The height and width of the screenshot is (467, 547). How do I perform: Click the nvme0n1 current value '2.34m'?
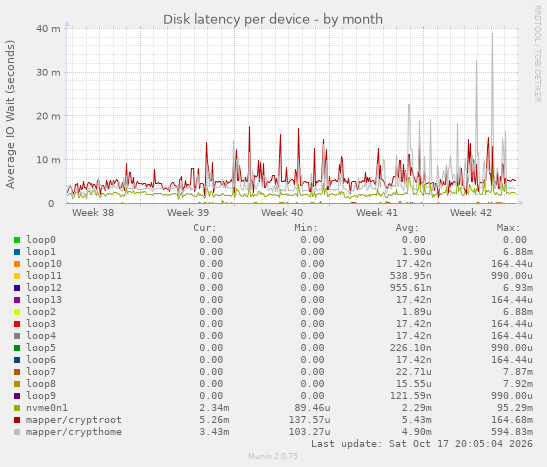(x=214, y=408)
